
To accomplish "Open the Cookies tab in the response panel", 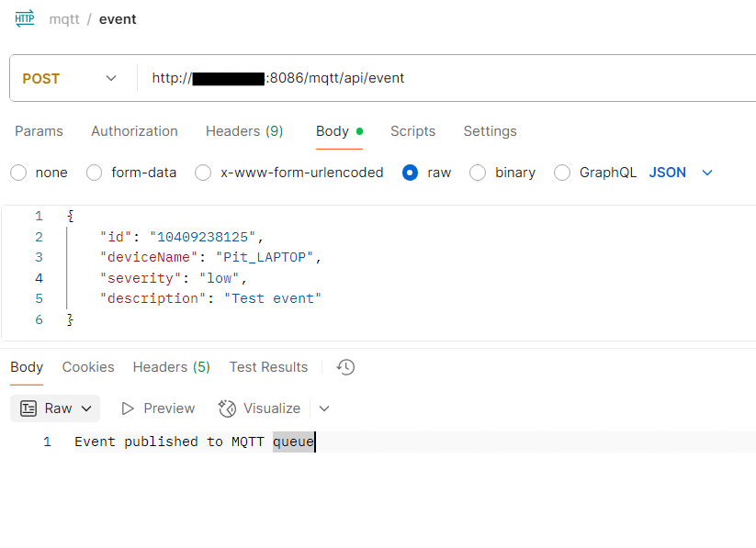I will pos(88,367).
